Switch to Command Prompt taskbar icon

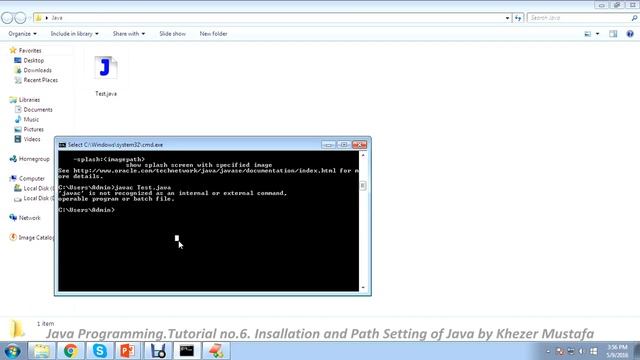coord(187,351)
